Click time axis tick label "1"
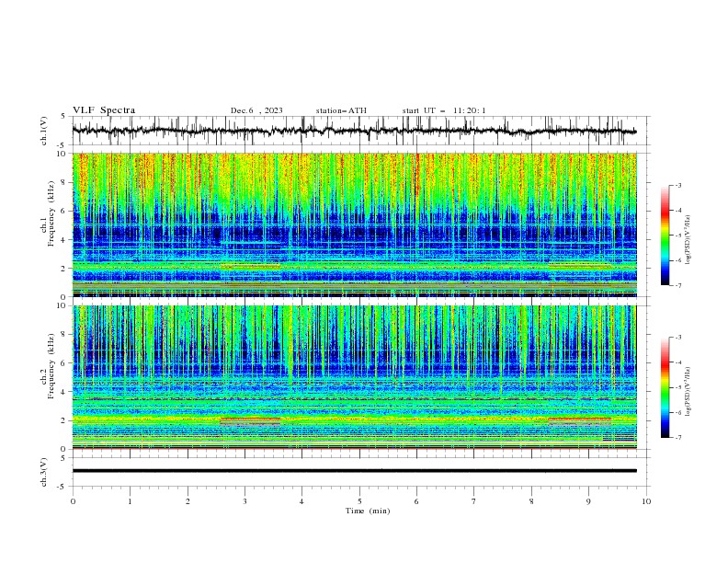 [x=130, y=501]
